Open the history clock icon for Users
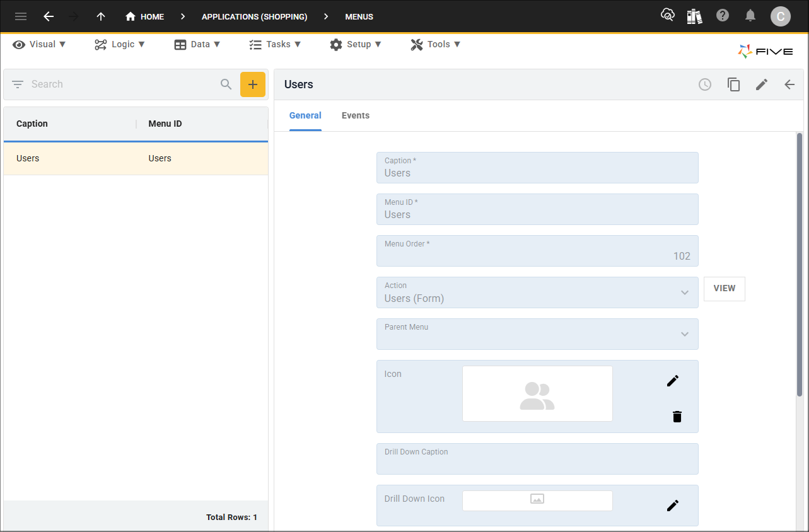This screenshot has width=809, height=532. coord(705,84)
